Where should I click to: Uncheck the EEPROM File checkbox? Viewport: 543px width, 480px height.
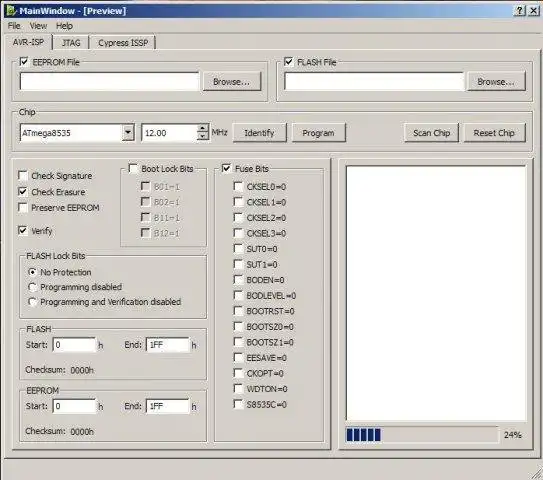pyautogui.click(x=24, y=62)
